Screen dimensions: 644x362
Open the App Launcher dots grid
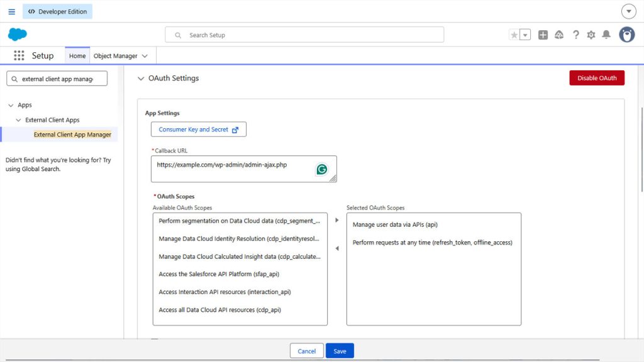point(19,55)
